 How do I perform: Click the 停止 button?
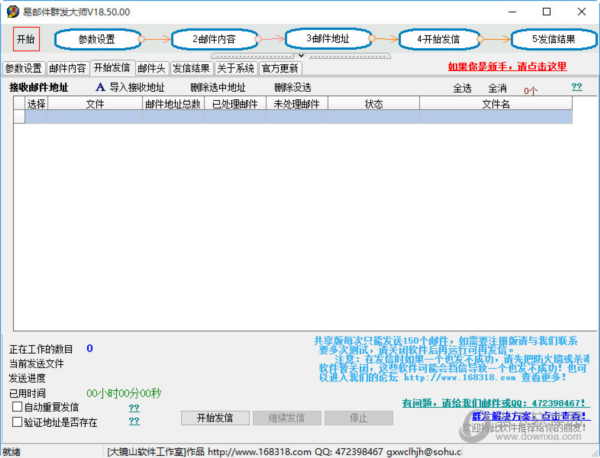click(359, 418)
